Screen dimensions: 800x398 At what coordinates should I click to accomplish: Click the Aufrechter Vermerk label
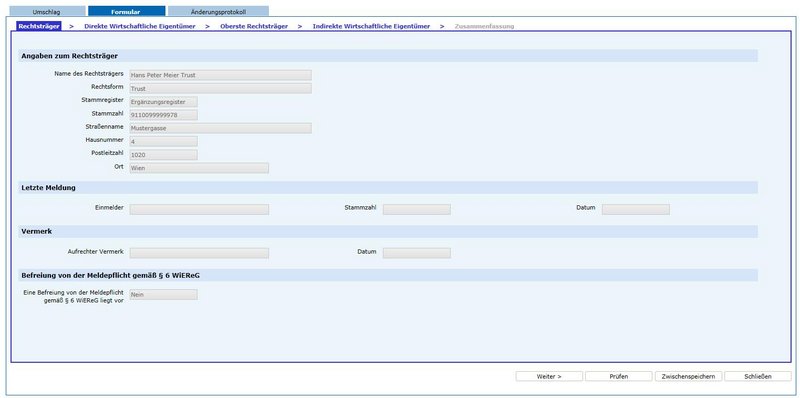[95, 252]
